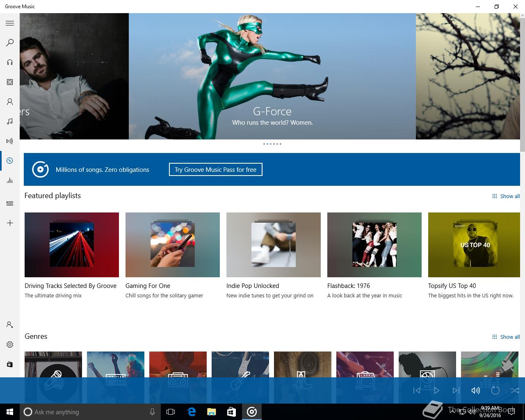Open Now Playing via sidebar sound-wave icon

click(10, 141)
